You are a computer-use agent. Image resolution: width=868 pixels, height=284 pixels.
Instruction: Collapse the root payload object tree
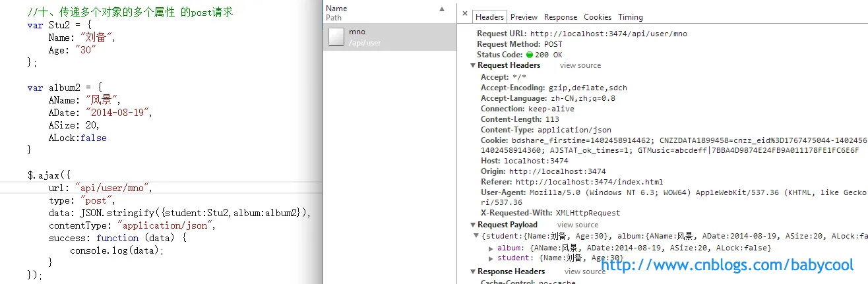[x=477, y=236]
